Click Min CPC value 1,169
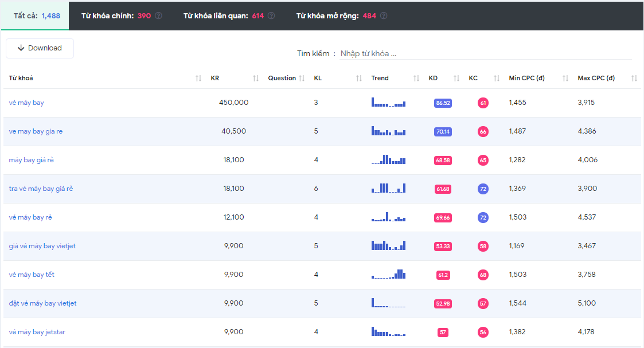The height and width of the screenshot is (348, 644). point(517,246)
